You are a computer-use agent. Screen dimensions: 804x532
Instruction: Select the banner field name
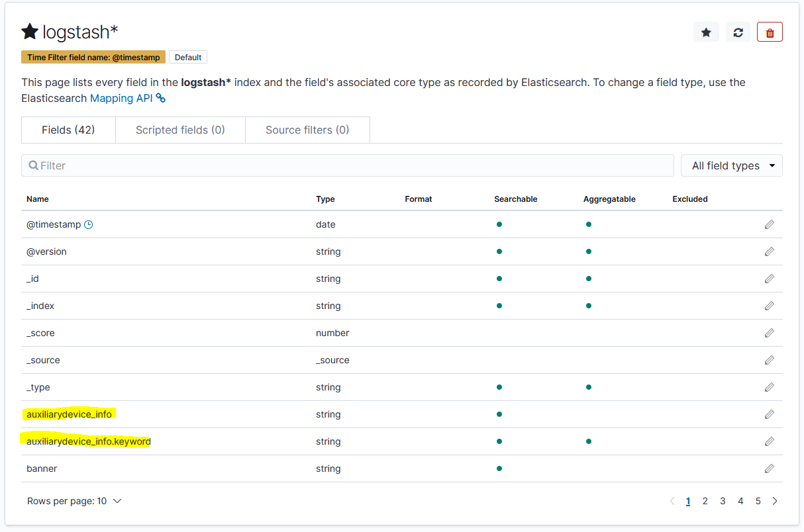(42, 468)
